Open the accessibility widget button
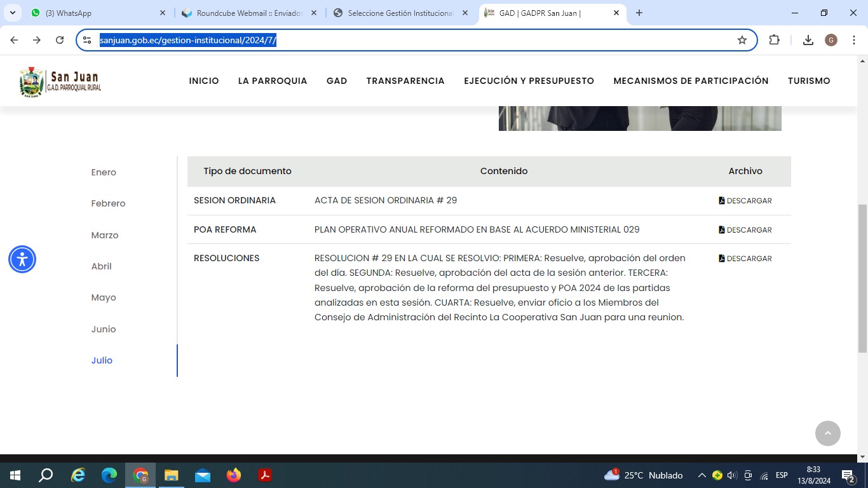 point(22,259)
